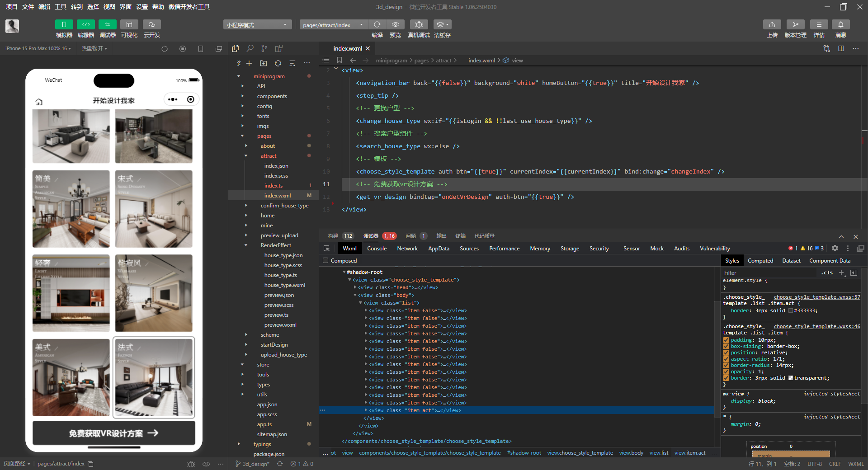This screenshot has width=868, height=470.
Task: Disable the opacity property checkbox
Action: pos(726,372)
